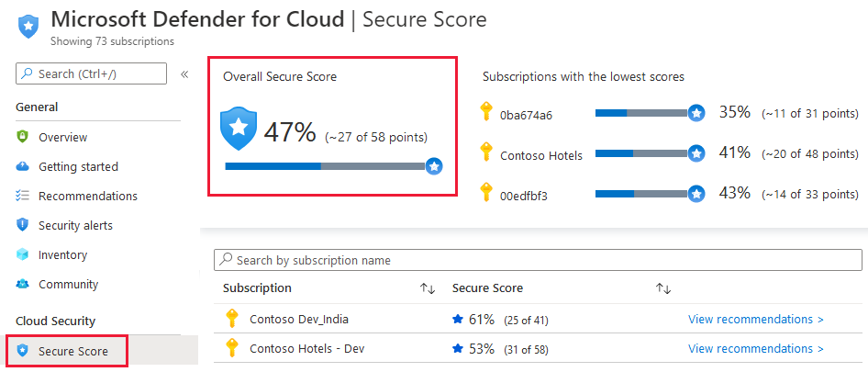This screenshot has height=372, width=868.
Task: Open the Inventory menu item
Action: [62, 254]
